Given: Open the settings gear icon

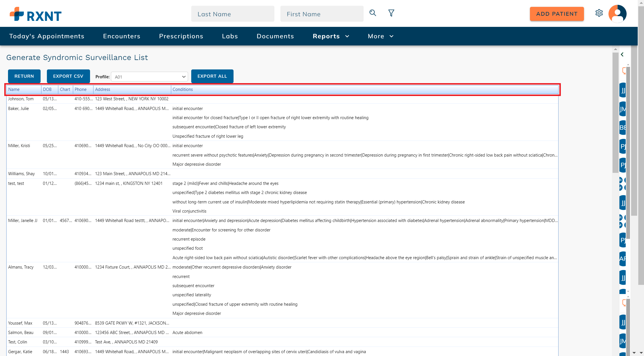Looking at the screenshot, I should pyautogui.click(x=599, y=13).
